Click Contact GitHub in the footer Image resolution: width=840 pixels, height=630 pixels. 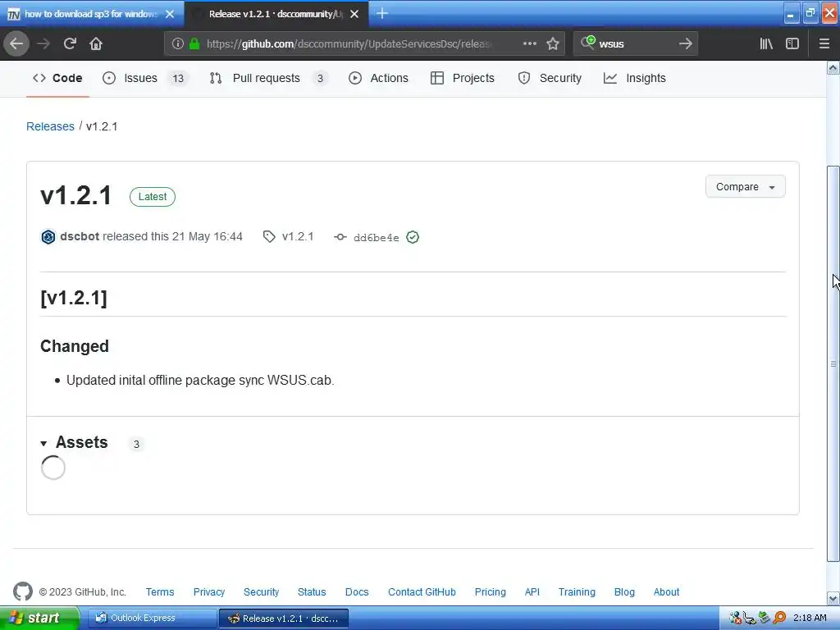coord(422,592)
